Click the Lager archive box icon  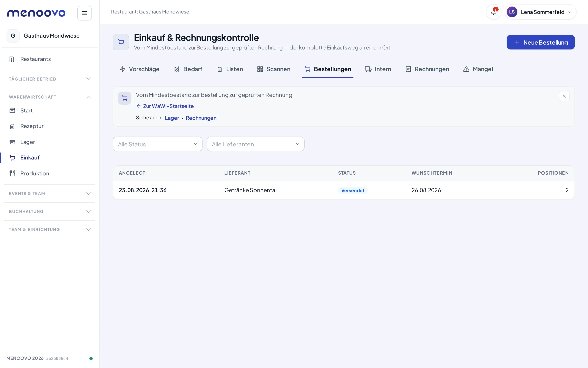12,142
